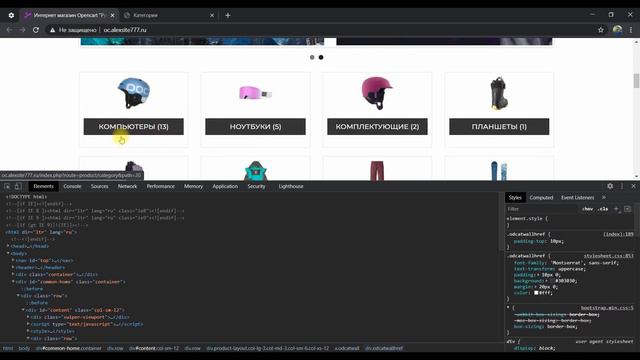
Task: Open КОМПЬЮТЕРЫ (13) category
Action: pos(133,127)
